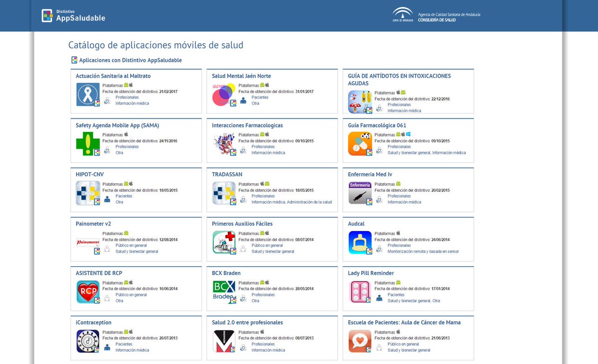Click the Pacientes user icon in HIPOT-CNV card
This screenshot has width=598, height=364.
point(107,199)
